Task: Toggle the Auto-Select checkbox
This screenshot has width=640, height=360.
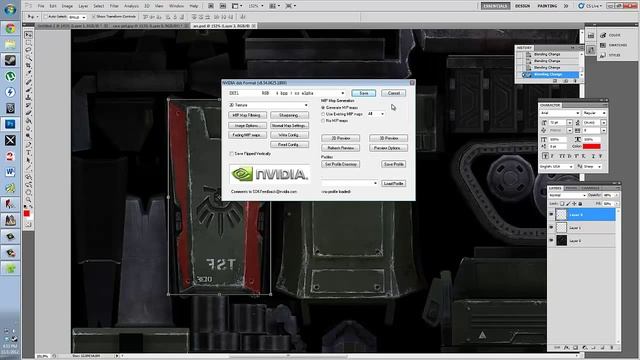Action: 46,17
